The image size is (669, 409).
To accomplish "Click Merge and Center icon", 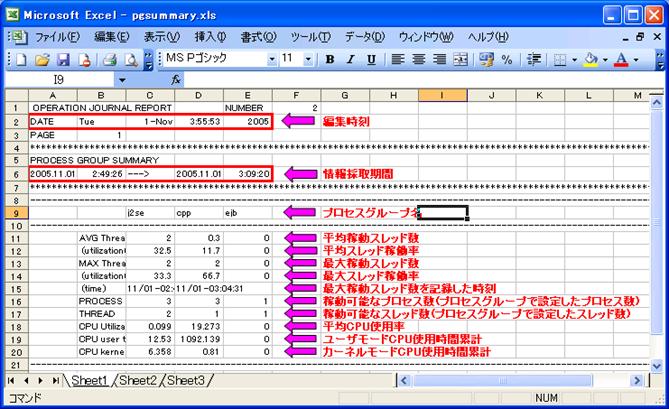I will 461,60.
